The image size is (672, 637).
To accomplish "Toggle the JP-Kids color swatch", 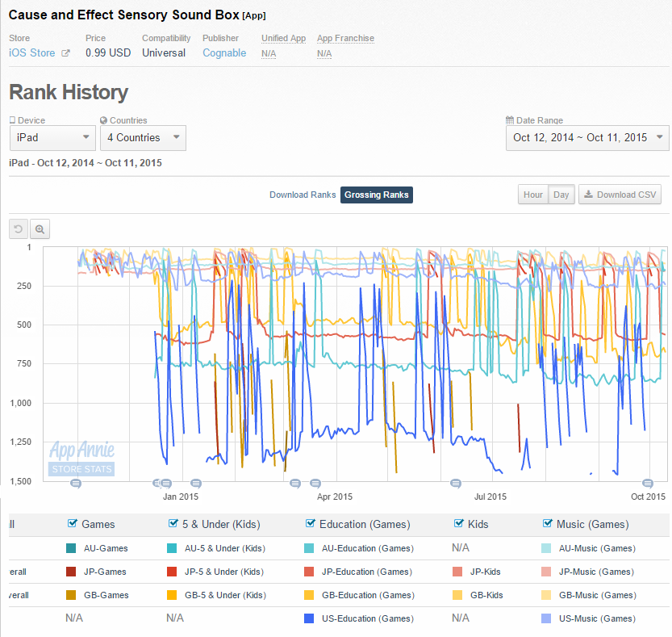I will [457, 572].
